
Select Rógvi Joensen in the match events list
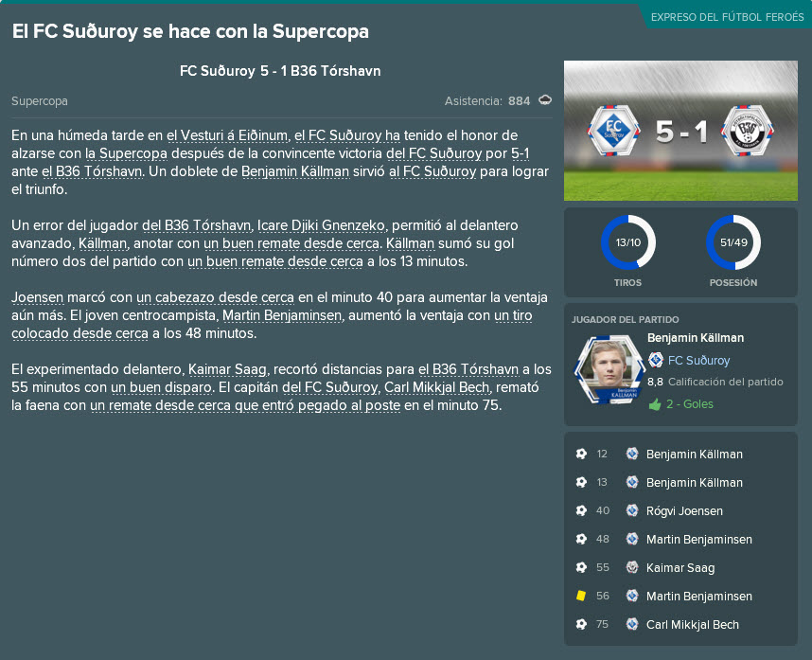pos(684,510)
